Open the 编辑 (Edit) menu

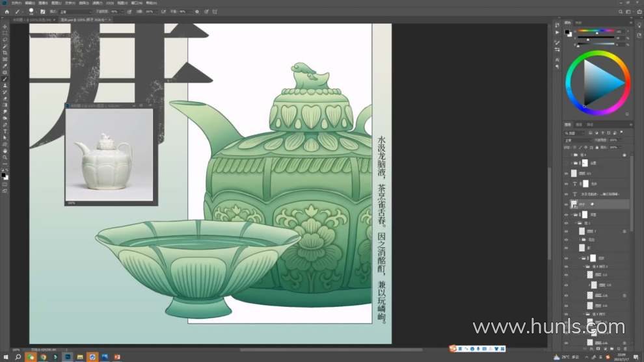click(29, 3)
